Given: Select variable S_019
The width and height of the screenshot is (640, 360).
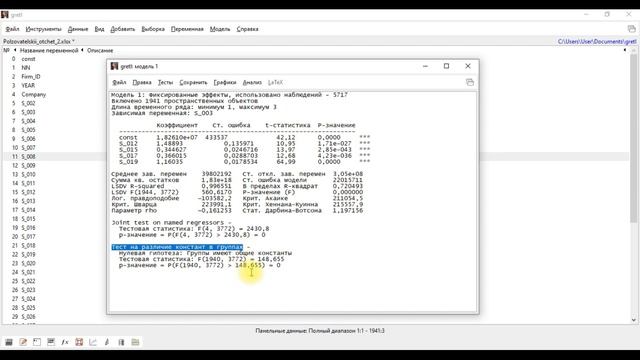Looking at the screenshot, I should coord(28,254).
